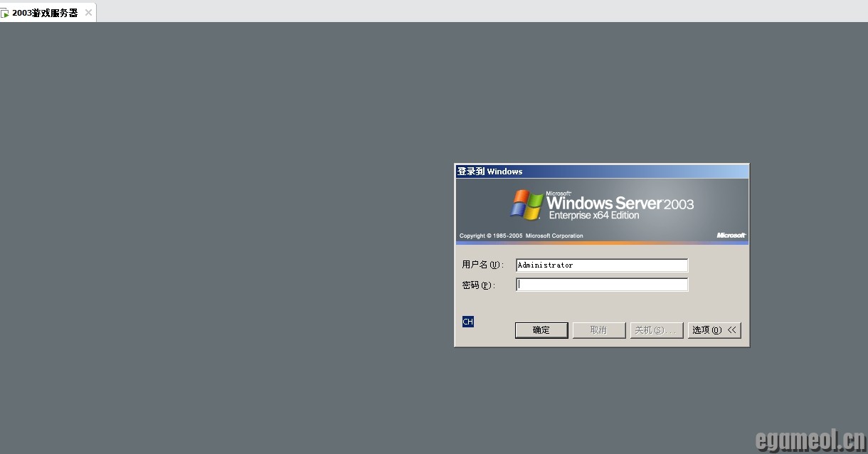Click the 用户名 label

pos(482,265)
